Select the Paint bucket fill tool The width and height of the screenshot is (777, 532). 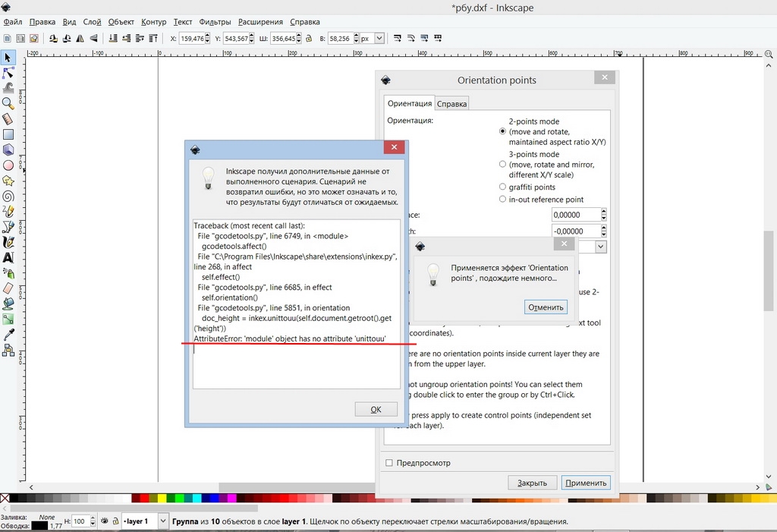(x=8, y=304)
